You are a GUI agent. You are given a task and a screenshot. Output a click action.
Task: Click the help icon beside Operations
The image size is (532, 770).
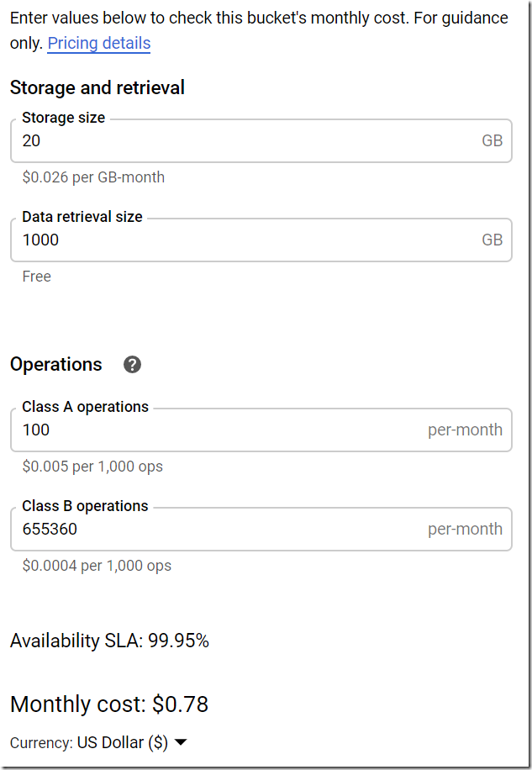tap(132, 365)
